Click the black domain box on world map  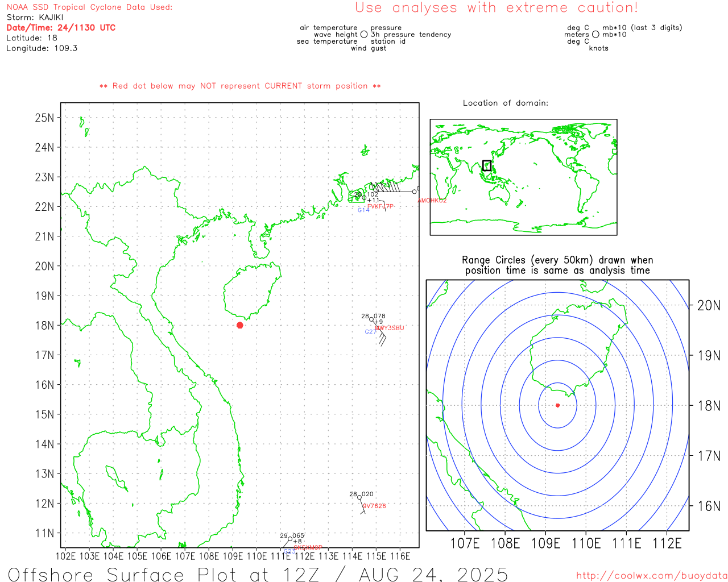point(487,165)
